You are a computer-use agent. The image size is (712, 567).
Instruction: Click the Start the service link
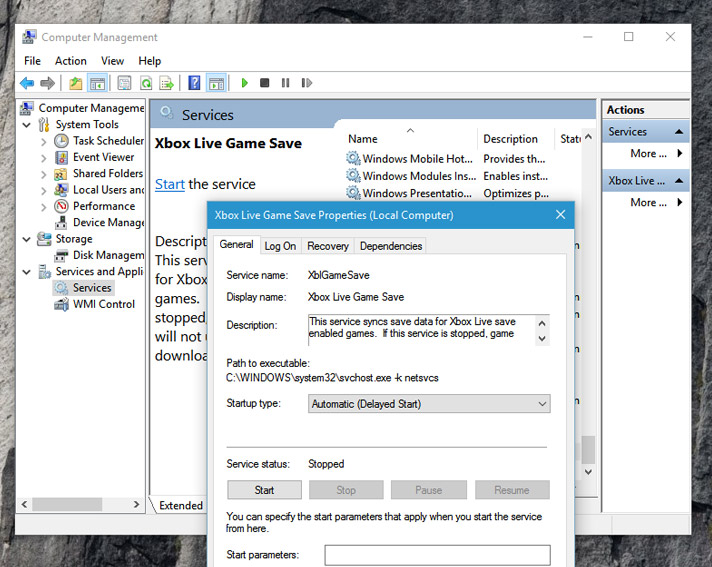pos(169,184)
